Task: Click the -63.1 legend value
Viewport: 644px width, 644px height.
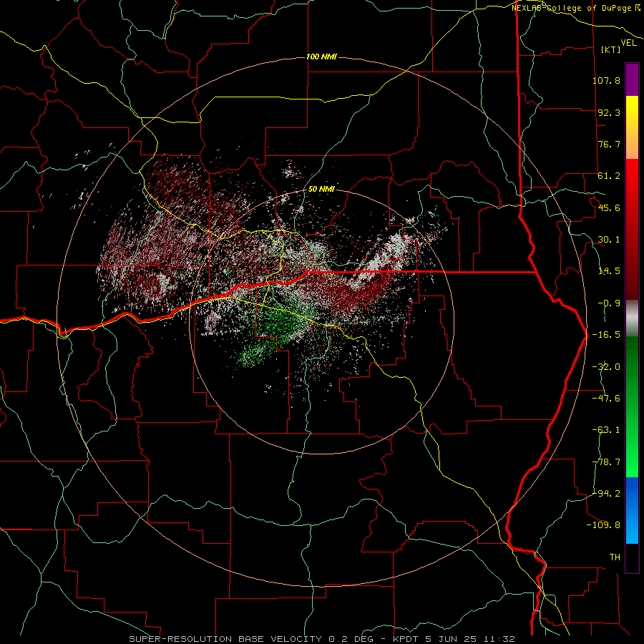Action: [606, 430]
